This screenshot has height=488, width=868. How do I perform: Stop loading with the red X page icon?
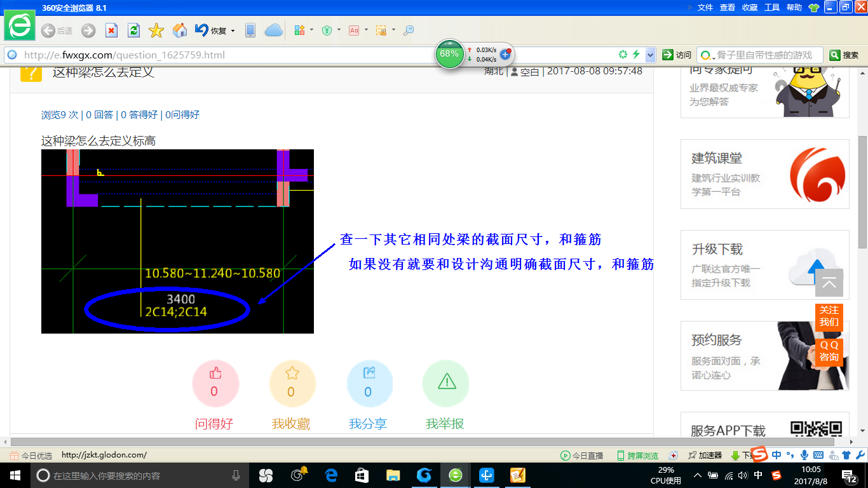pyautogui.click(x=111, y=30)
